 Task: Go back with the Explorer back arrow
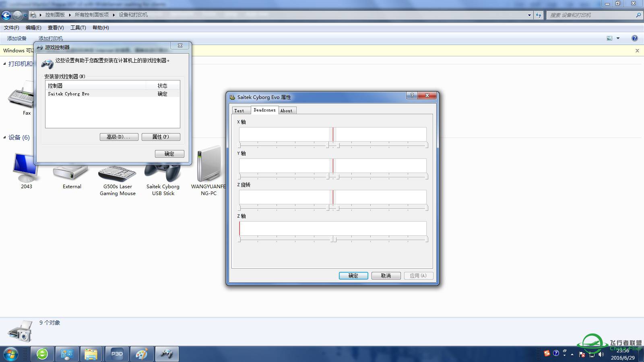point(6,15)
